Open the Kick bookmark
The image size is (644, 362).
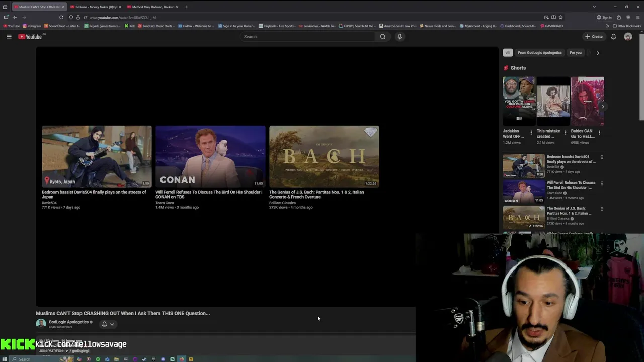pos(130,26)
